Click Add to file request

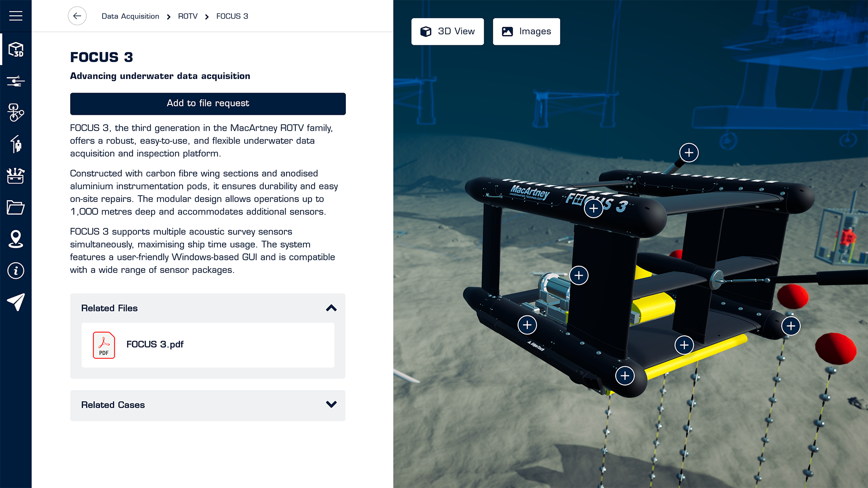208,103
